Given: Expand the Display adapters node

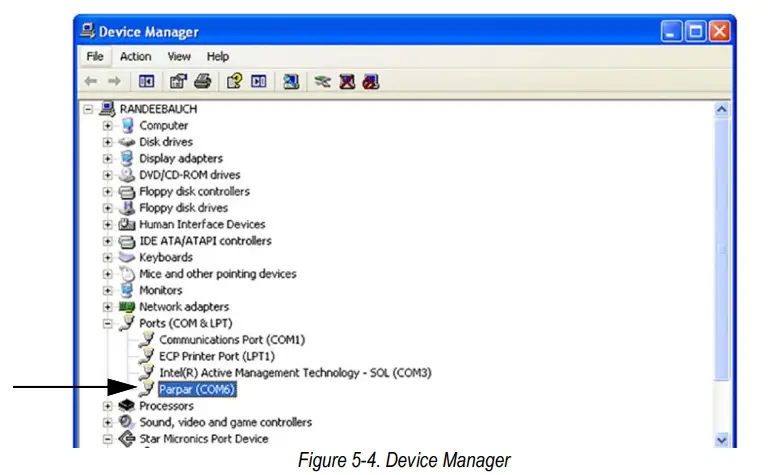Looking at the screenshot, I should 108,158.
